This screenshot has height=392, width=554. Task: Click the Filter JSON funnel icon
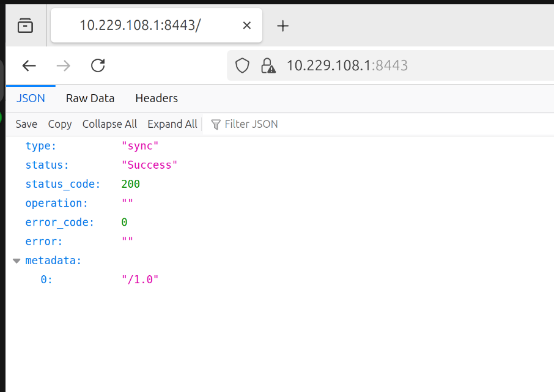[215, 124]
